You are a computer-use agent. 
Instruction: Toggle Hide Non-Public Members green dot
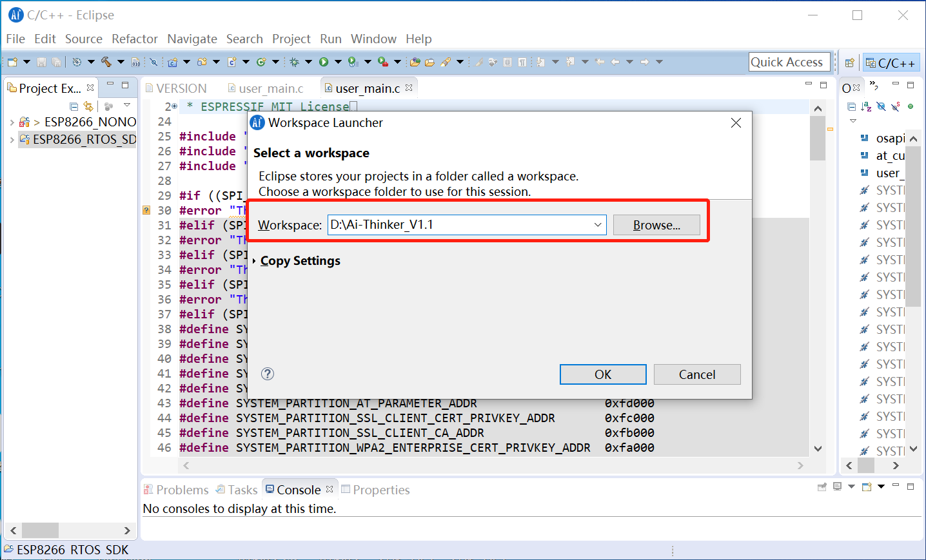tap(911, 106)
